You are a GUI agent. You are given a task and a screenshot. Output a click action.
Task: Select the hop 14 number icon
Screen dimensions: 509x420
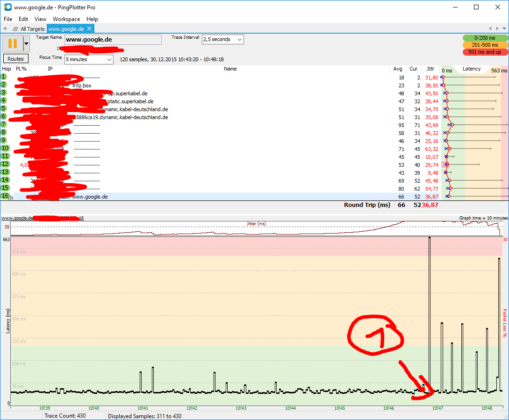5,180
